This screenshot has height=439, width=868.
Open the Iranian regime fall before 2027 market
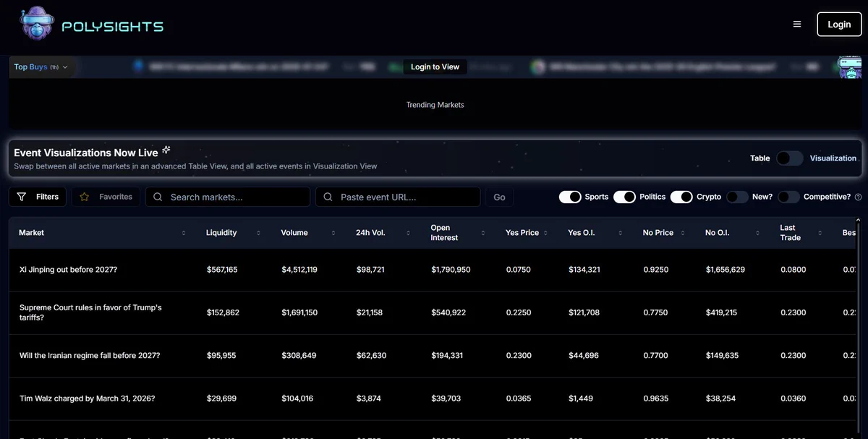point(90,356)
